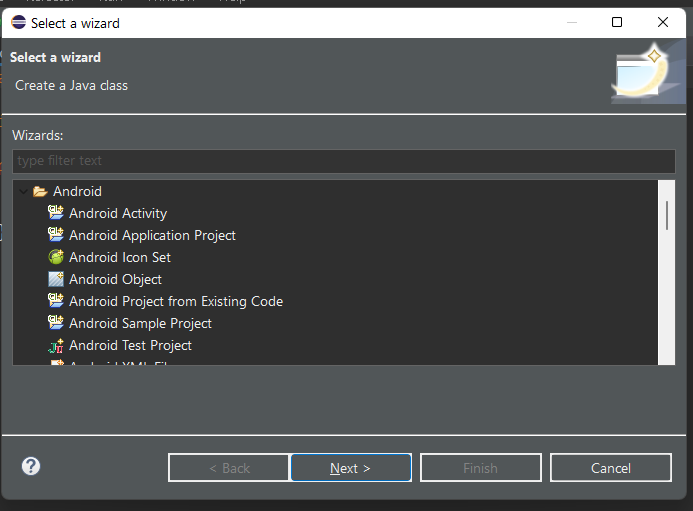Click the Back button
693x511 pixels.
(x=229, y=468)
